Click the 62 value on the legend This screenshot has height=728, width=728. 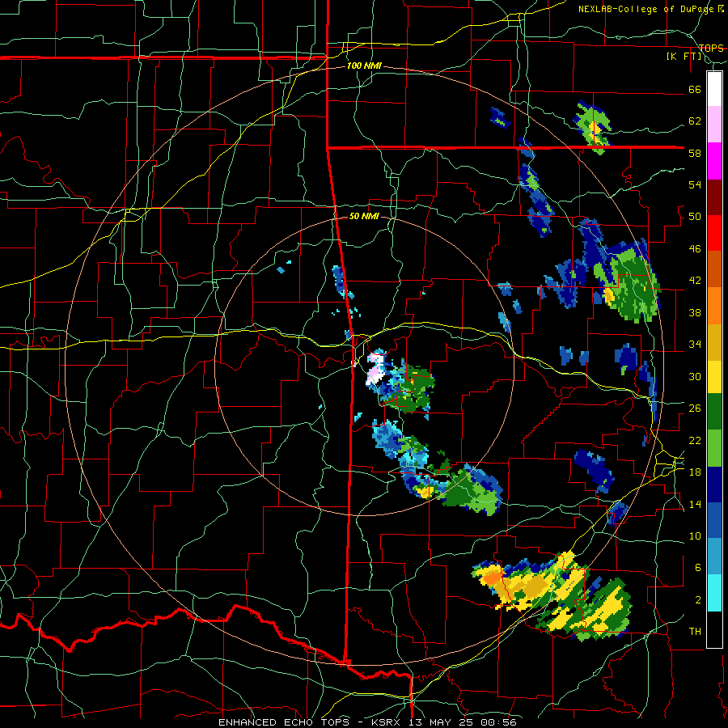tap(695, 121)
